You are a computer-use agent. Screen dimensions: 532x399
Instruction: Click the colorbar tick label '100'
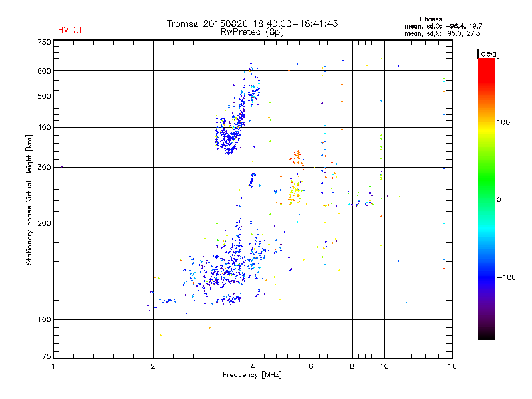click(503, 122)
